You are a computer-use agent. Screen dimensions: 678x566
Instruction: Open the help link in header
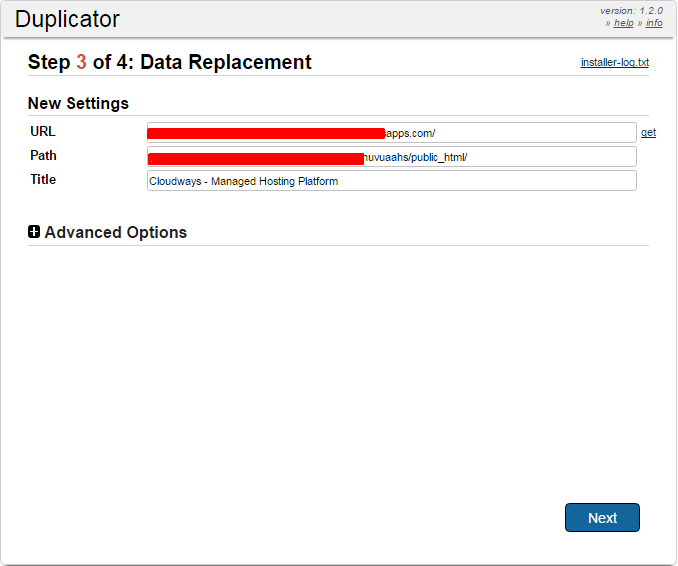pos(623,23)
